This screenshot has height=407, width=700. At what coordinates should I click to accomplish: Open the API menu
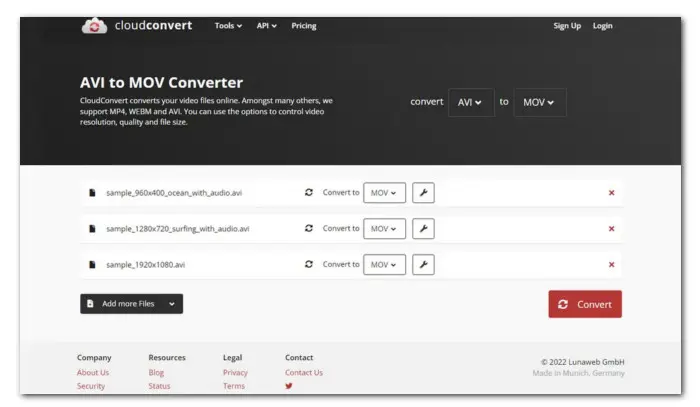(267, 26)
